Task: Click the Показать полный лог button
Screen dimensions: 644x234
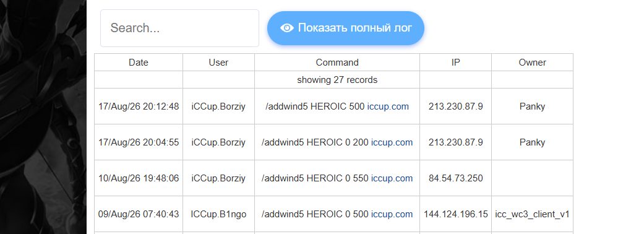Action: tap(345, 28)
